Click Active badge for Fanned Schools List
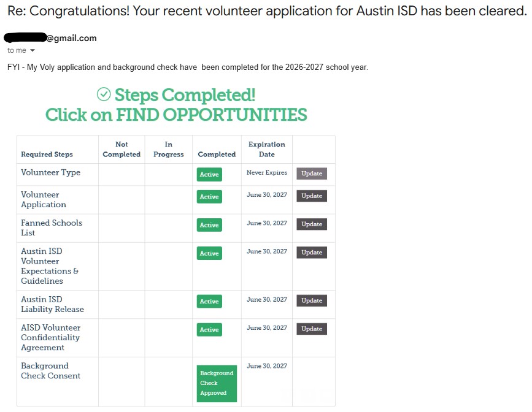Image resolution: width=532 pixels, height=412 pixels. [209, 225]
